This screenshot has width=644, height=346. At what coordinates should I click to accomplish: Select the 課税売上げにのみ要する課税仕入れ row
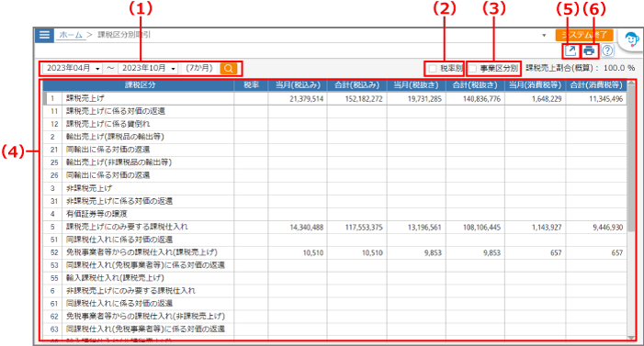[x=334, y=227]
